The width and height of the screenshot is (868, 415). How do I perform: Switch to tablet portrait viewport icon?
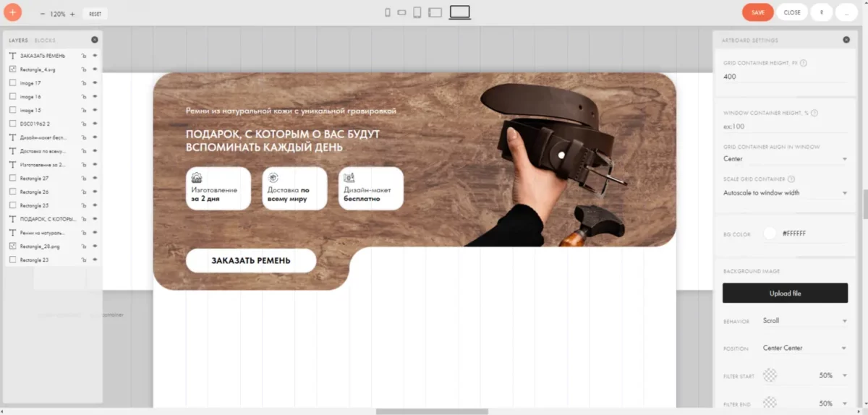coord(417,12)
